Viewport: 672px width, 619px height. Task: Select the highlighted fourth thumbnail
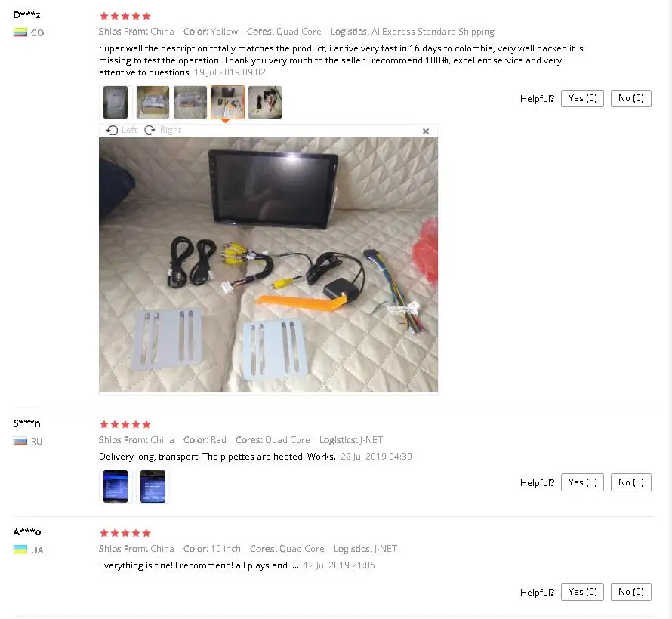pos(227,102)
